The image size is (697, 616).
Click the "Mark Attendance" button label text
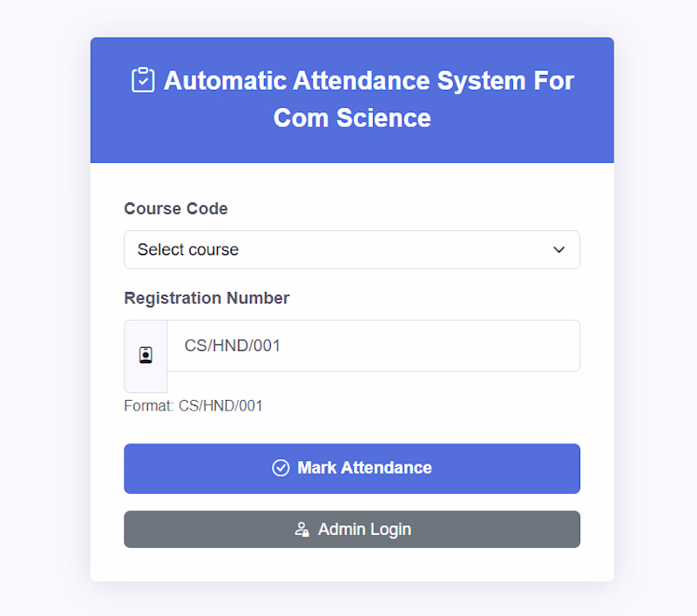click(x=364, y=468)
